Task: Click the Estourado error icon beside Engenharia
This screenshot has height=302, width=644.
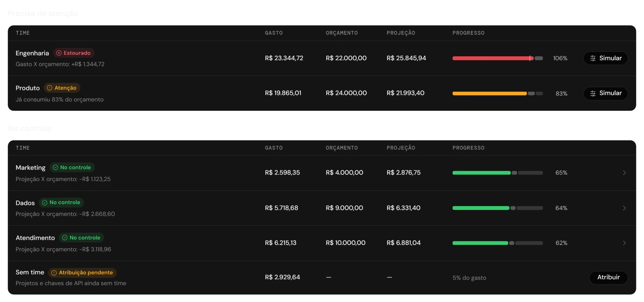Action: (59, 53)
